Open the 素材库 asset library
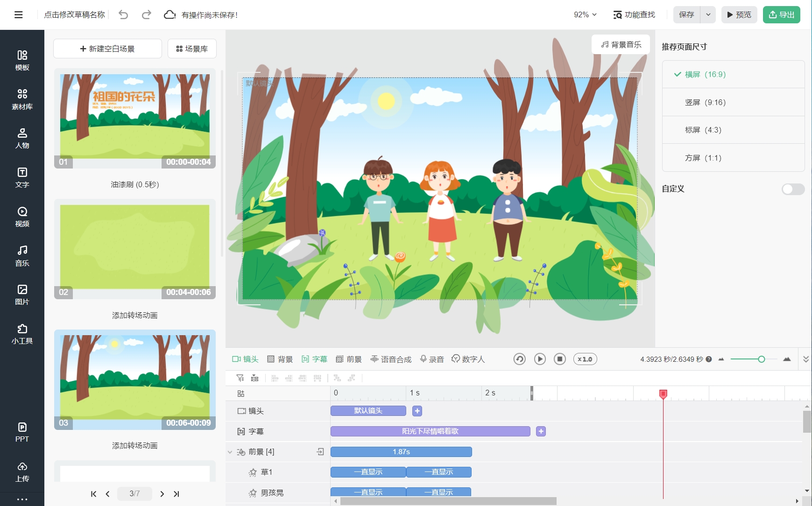 [x=22, y=99]
